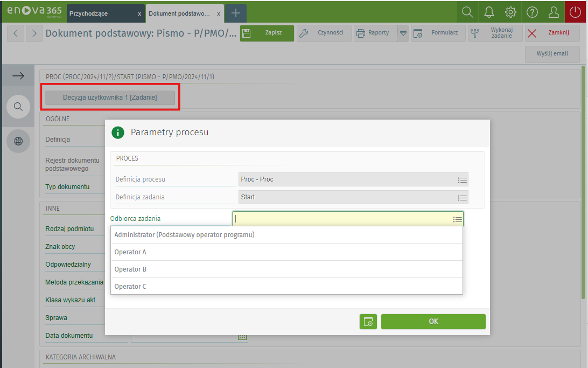Screen dimensions: 588x368
Task: Open the Definicja zadania list picker
Action: (462, 198)
